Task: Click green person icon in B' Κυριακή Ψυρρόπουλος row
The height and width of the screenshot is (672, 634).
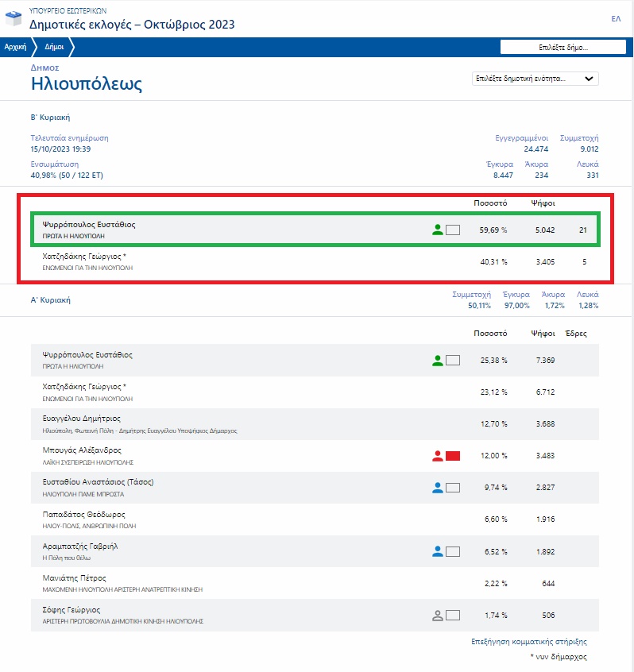Action: [x=438, y=230]
